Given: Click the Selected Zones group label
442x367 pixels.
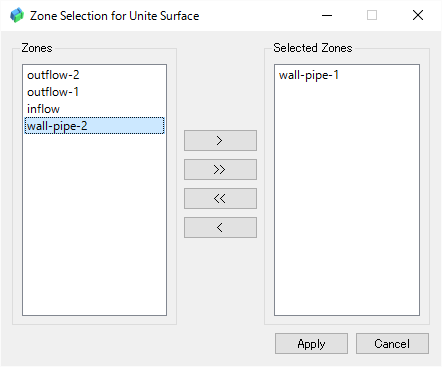Looking at the screenshot, I should click(313, 48).
